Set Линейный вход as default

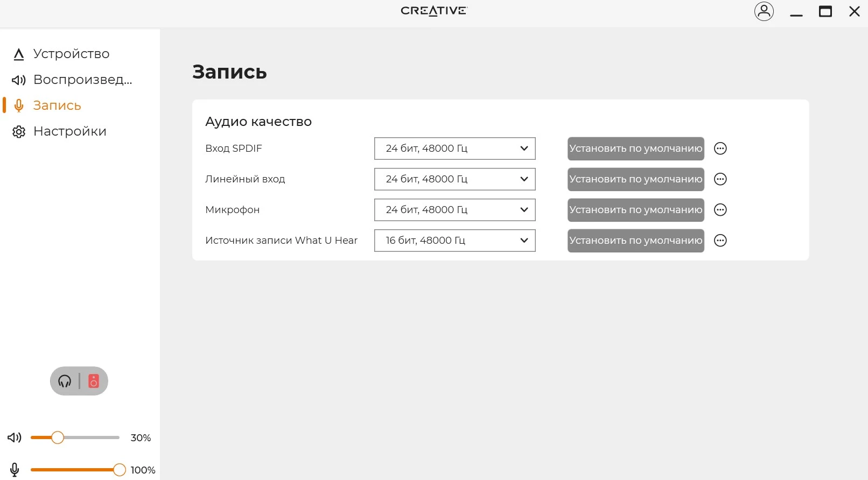point(636,179)
